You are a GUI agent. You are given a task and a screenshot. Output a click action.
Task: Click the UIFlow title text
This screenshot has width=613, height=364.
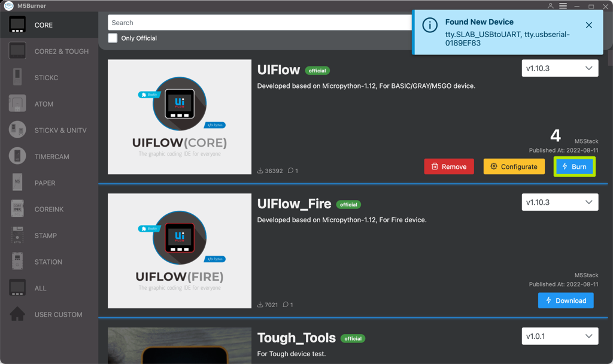pyautogui.click(x=278, y=70)
